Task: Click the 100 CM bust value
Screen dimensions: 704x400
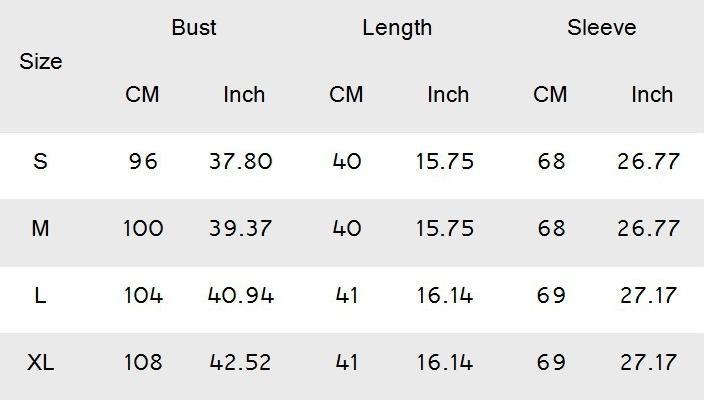Action: click(143, 228)
